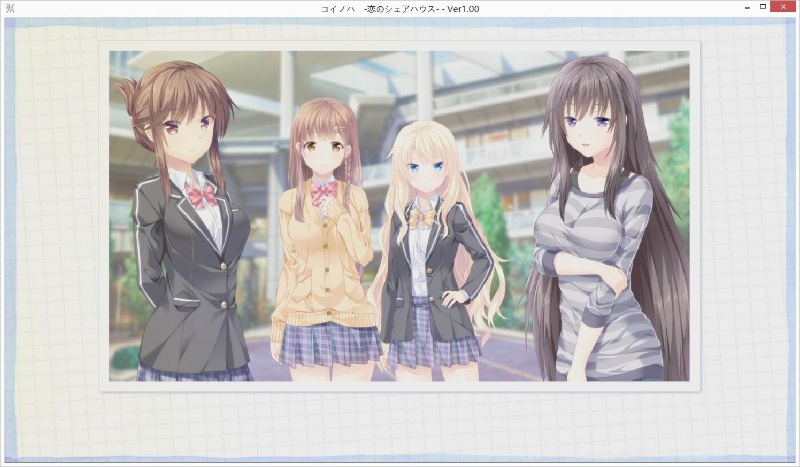800x467 pixels.
Task: Click the red bow on the leftmost girl's blazer
Action: coord(201,195)
